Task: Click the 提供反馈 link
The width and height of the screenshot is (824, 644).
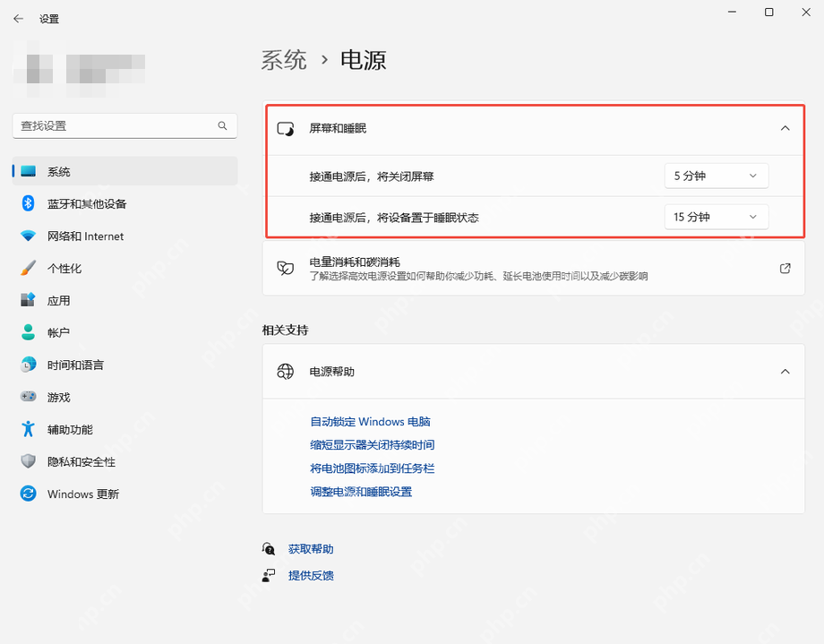Action: pos(311,575)
